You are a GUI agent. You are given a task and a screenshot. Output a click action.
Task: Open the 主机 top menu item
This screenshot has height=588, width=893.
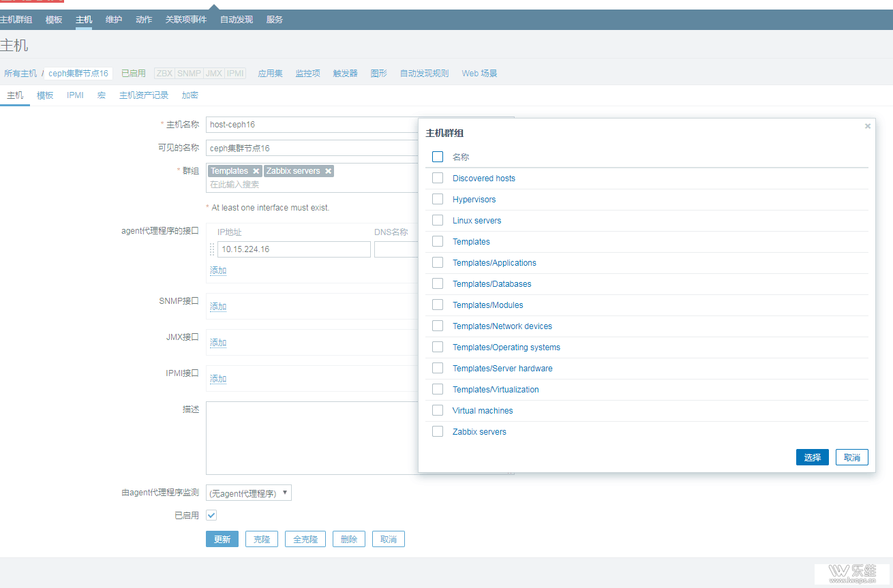(x=84, y=20)
